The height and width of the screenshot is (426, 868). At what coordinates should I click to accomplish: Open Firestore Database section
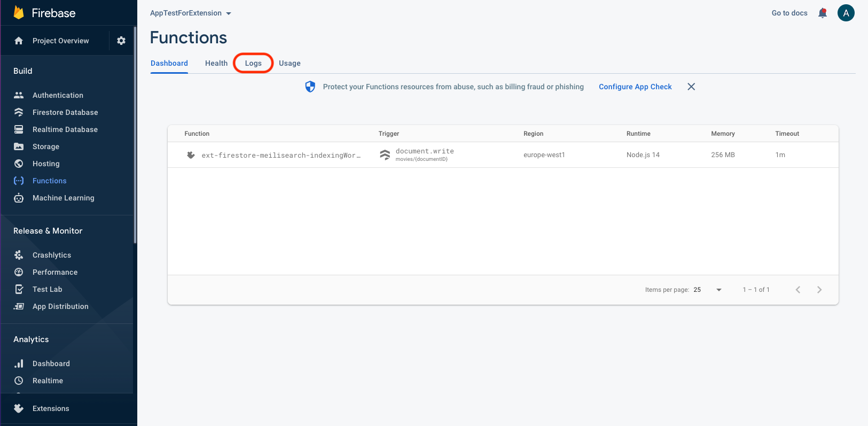pos(65,112)
